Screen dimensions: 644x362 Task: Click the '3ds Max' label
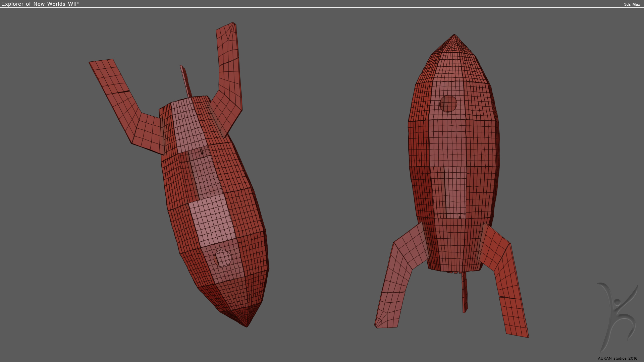pyautogui.click(x=632, y=4)
